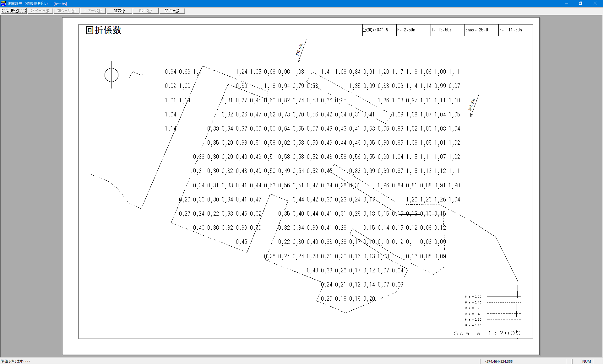Click the diffraction value 0.04
Image resolution: width=603 pixels, height=364 pixels.
tap(397, 270)
